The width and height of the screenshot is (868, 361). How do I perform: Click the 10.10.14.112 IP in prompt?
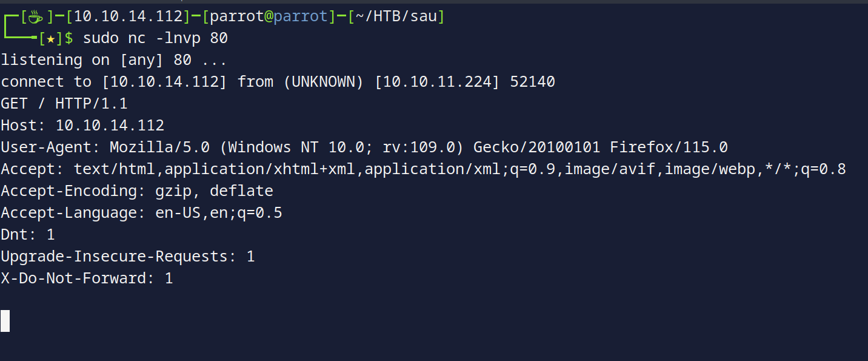(x=129, y=17)
